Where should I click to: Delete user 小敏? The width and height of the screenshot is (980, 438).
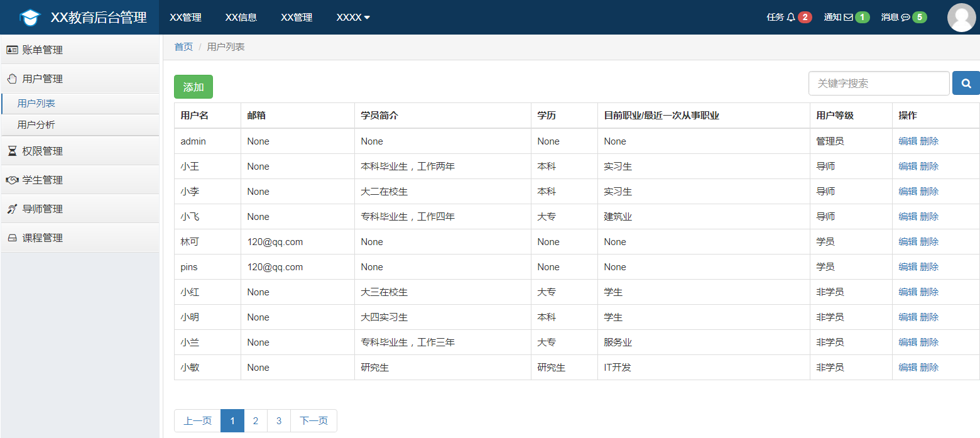pyautogui.click(x=929, y=368)
